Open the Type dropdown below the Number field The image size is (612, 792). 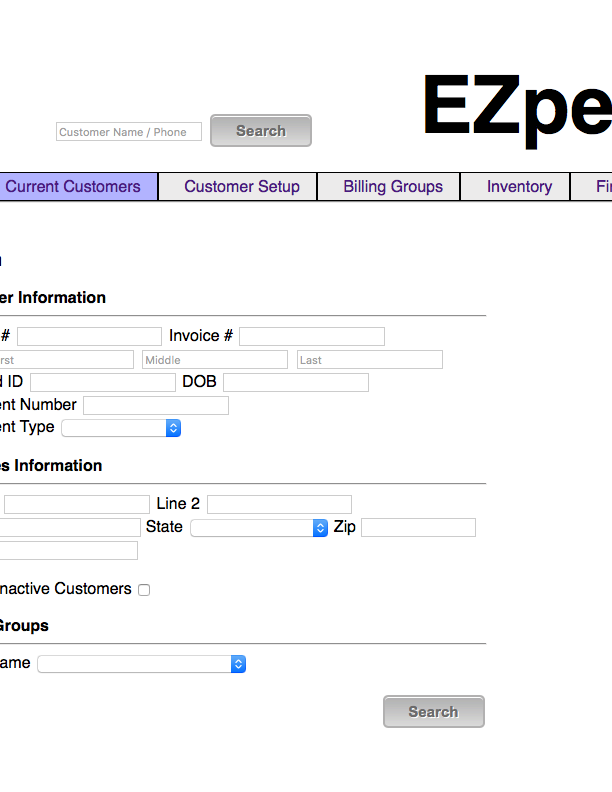pyautogui.click(x=121, y=428)
